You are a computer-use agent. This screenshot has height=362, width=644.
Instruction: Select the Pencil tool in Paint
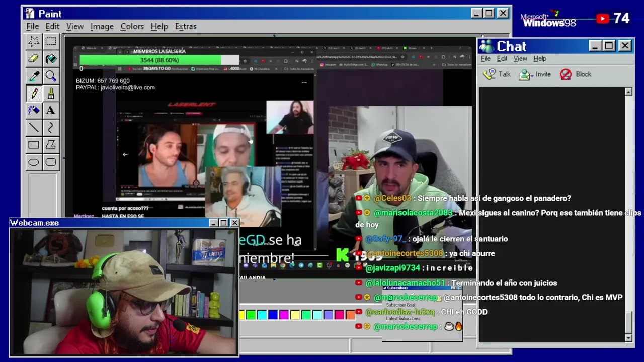click(x=34, y=94)
